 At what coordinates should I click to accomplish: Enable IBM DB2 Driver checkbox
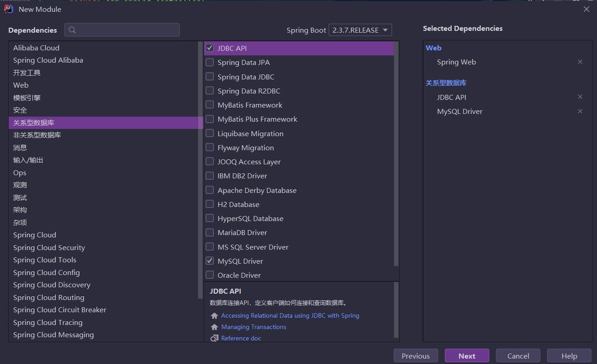click(209, 175)
